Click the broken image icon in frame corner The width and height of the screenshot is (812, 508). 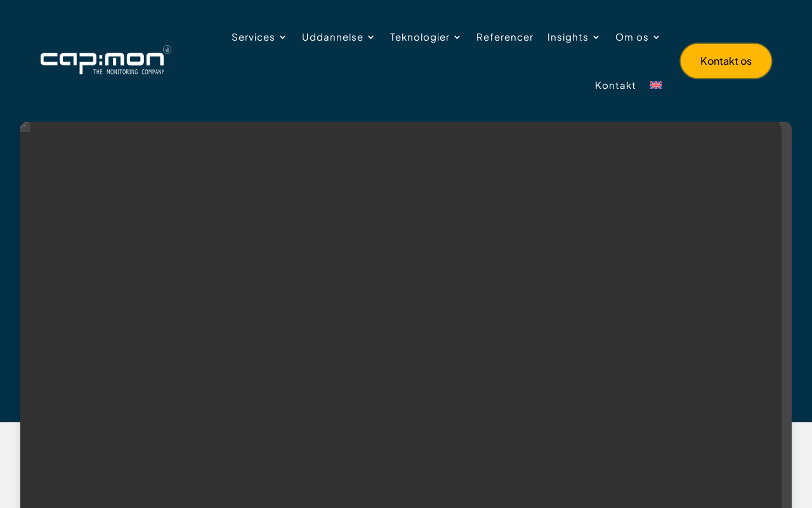pos(25,127)
